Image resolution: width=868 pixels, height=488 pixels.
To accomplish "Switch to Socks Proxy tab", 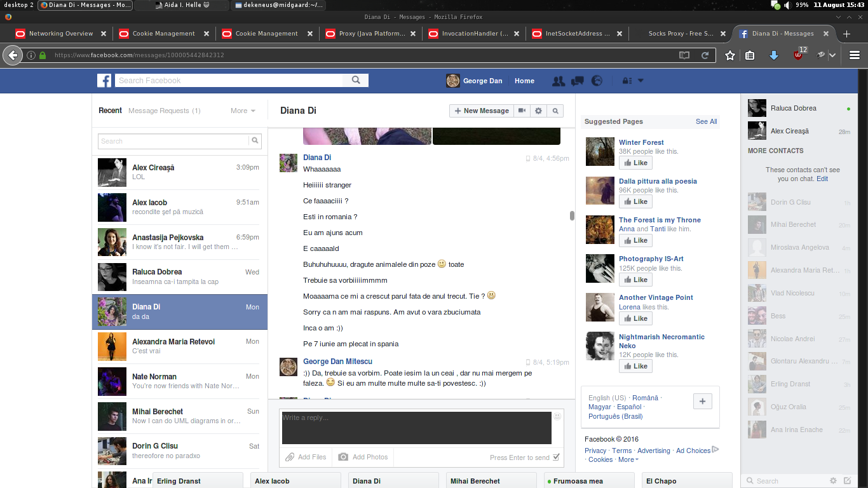I will click(x=681, y=34).
